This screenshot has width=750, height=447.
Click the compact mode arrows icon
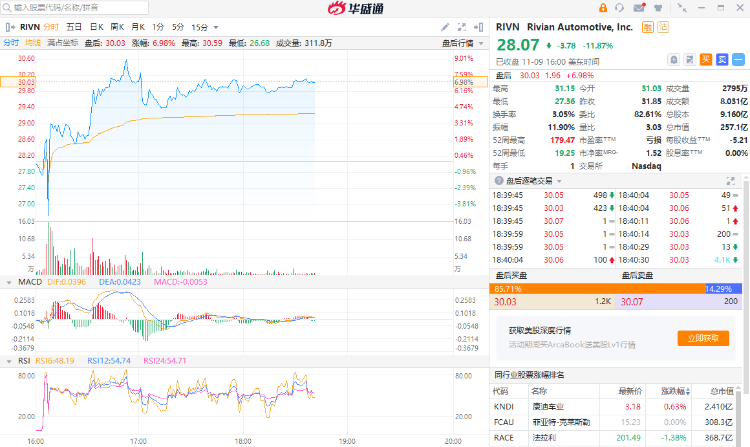coord(682,8)
